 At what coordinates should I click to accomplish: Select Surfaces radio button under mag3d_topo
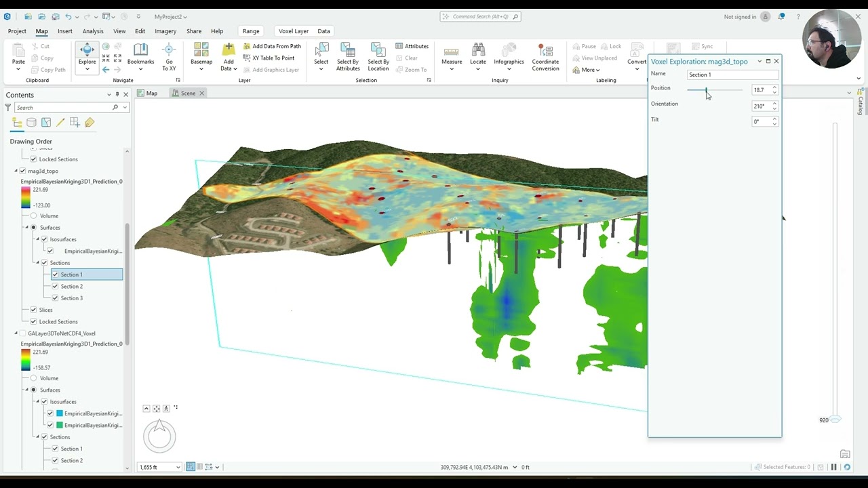coord(34,228)
